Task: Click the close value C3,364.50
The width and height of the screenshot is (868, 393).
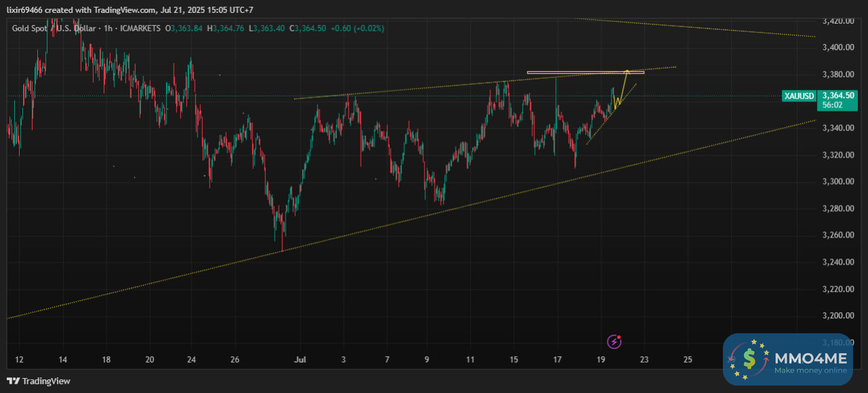Action: pos(307,29)
